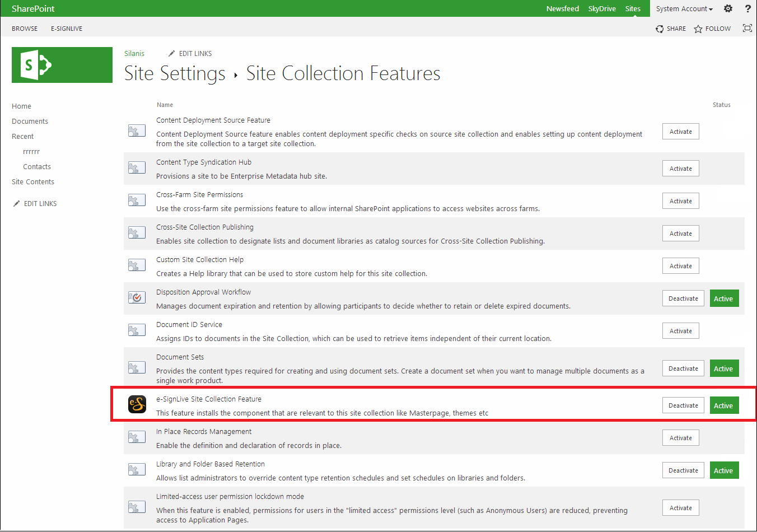Click the Follow star icon
The height and width of the screenshot is (532, 757).
(698, 29)
